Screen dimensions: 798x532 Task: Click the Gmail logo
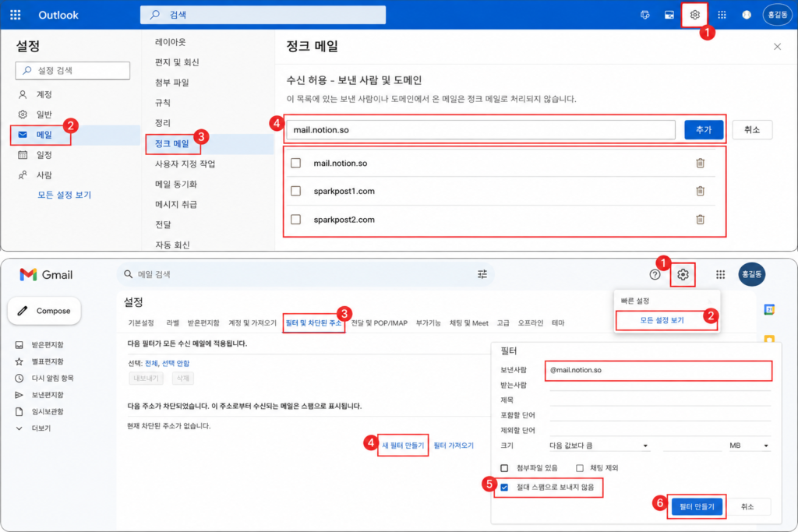pyautogui.click(x=46, y=275)
